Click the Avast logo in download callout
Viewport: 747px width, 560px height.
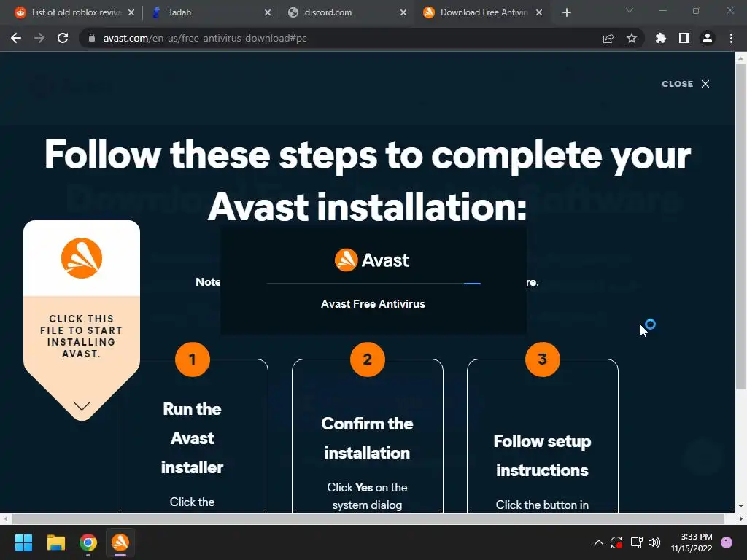point(82,258)
